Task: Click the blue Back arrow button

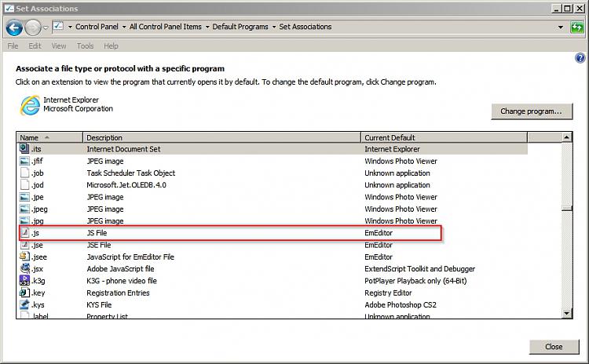Action: pos(14,27)
